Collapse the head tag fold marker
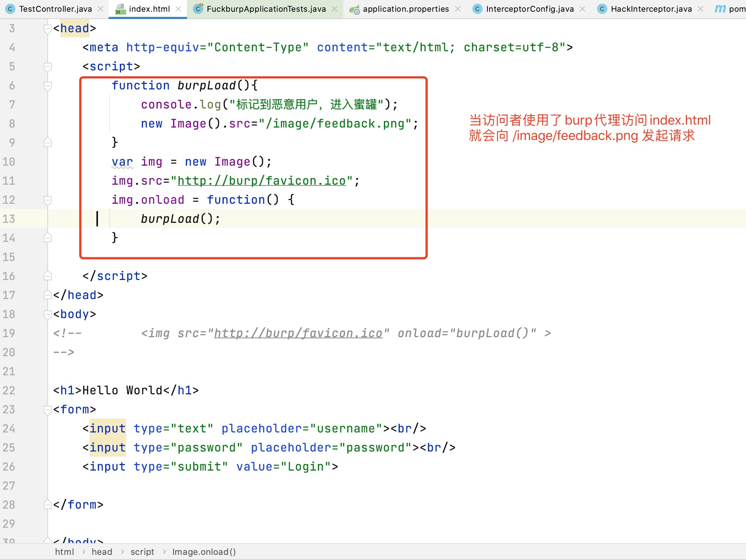This screenshot has height=560, width=746. pos(47,28)
